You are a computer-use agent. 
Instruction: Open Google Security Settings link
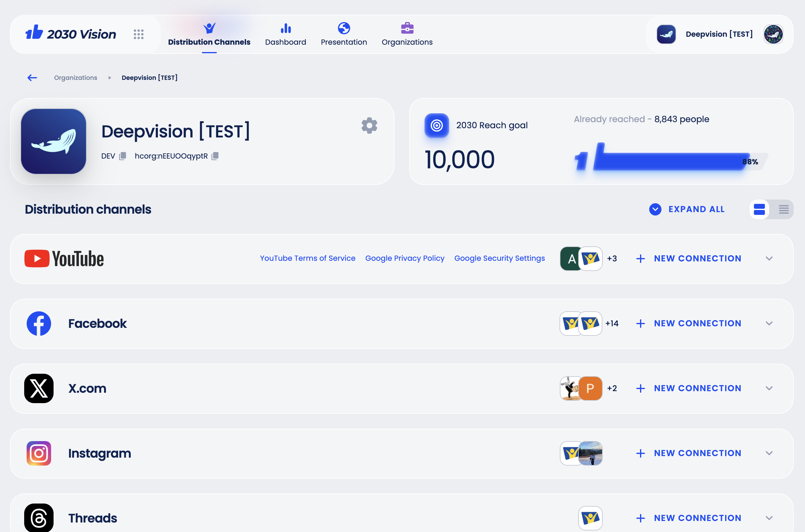[499, 259]
